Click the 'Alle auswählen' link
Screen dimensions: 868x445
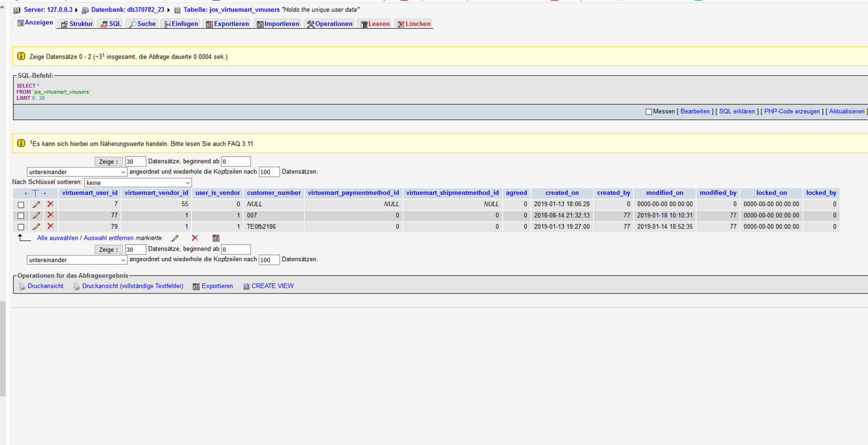[x=57, y=238]
